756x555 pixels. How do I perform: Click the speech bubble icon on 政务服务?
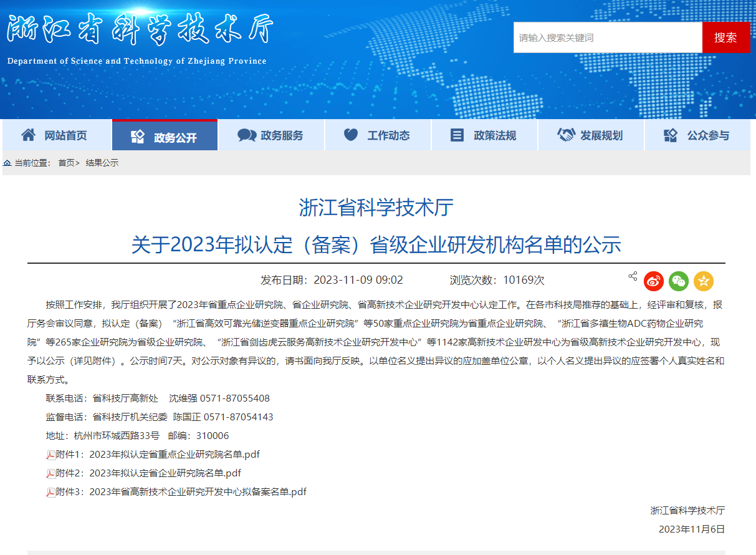click(x=247, y=135)
